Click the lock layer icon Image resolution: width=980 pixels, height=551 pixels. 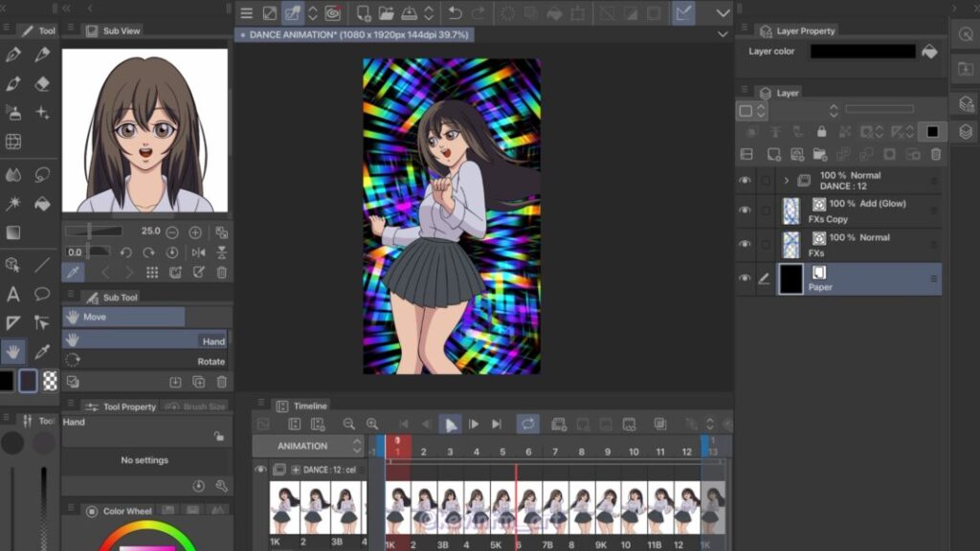822,132
